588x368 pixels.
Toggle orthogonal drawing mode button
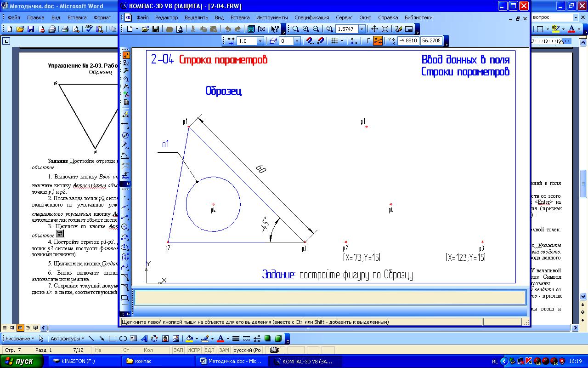click(367, 41)
